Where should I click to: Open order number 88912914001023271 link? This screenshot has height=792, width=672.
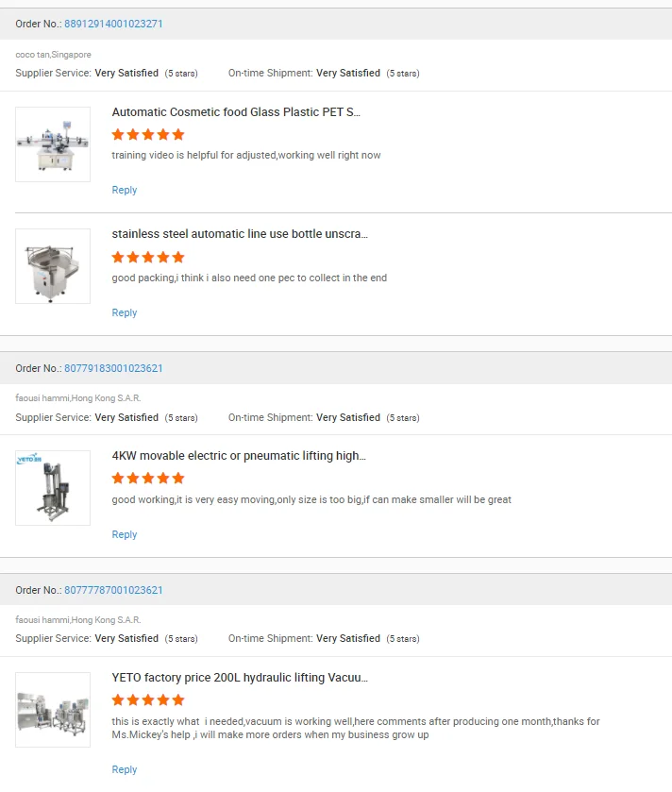click(x=113, y=24)
